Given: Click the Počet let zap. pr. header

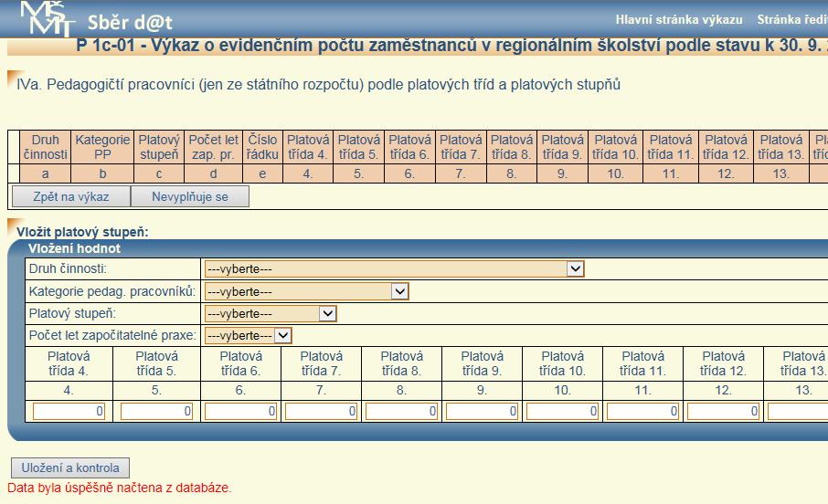Looking at the screenshot, I should click(213, 147).
